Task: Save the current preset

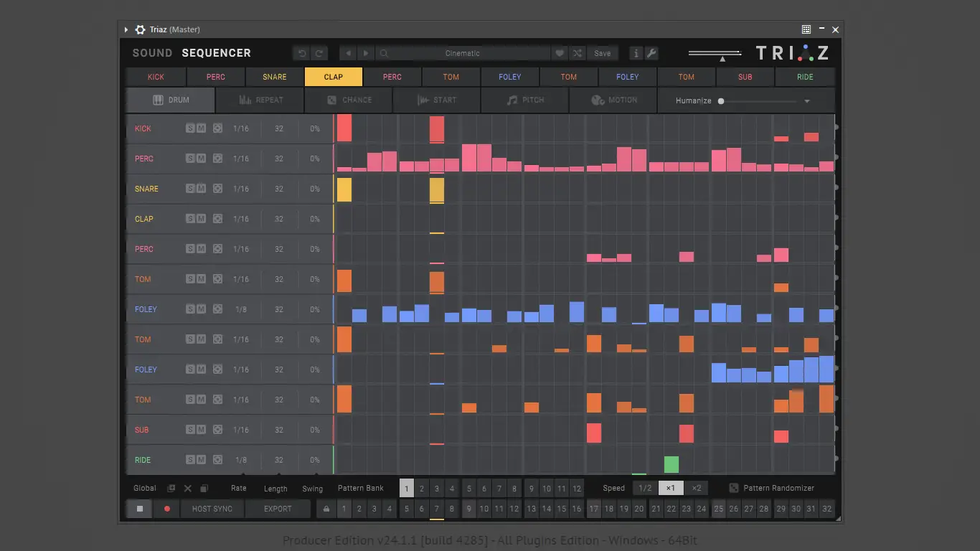Action: [603, 53]
